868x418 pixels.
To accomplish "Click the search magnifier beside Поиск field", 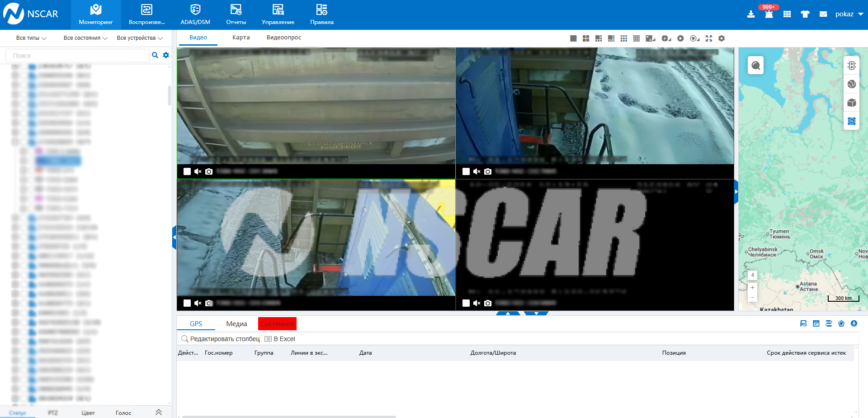I will click(155, 55).
